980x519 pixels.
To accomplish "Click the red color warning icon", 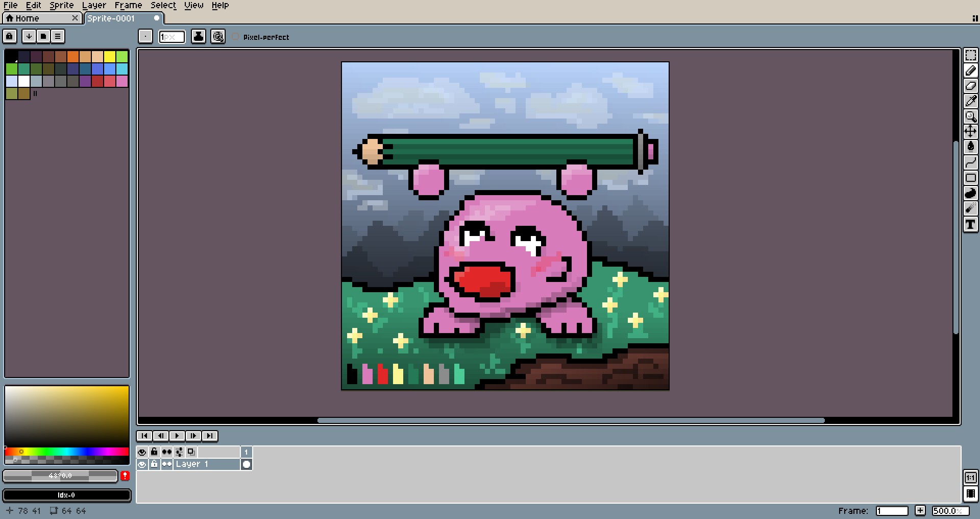I will click(x=125, y=476).
